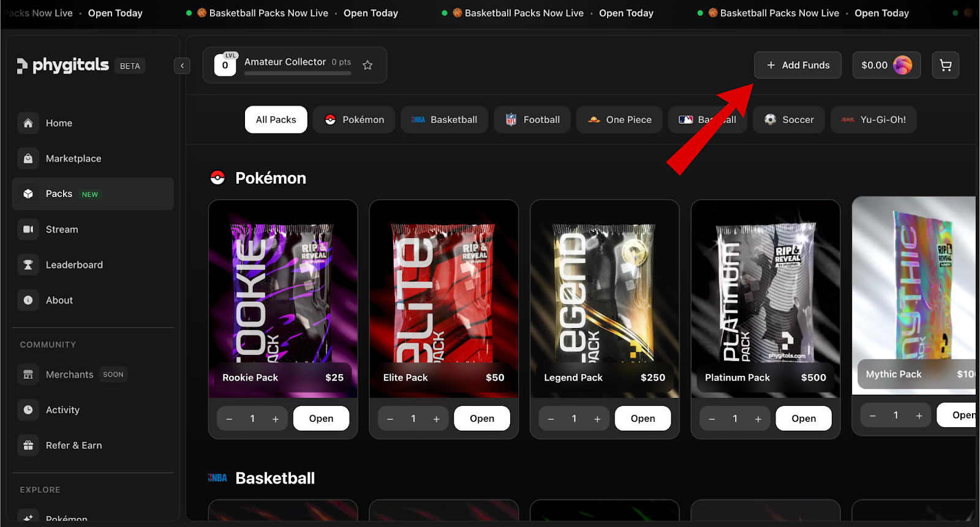
Task: Click the phygitals logo
Action: (62, 65)
